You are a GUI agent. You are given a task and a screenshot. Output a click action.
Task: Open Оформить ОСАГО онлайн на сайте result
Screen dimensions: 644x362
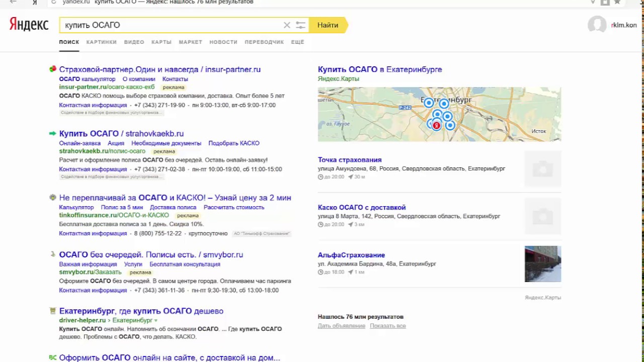[170, 357]
